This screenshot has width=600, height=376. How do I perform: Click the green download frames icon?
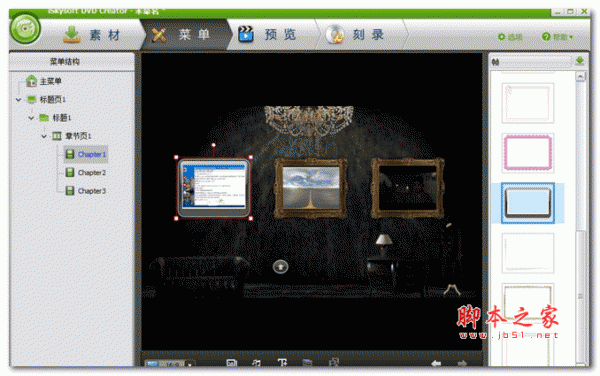point(580,61)
